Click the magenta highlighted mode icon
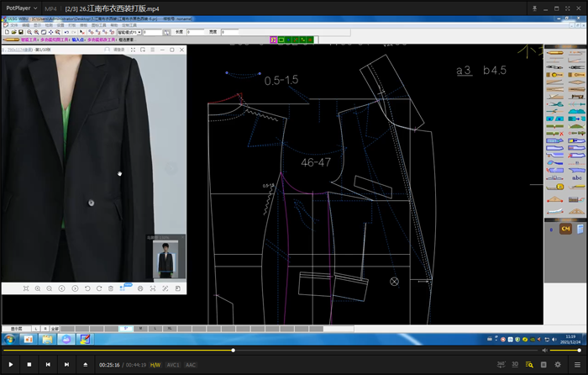 coord(273,40)
